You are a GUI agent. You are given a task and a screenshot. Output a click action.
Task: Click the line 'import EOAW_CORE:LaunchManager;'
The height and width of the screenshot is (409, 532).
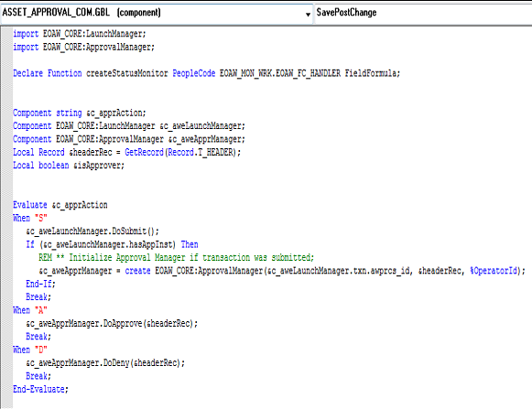[x=80, y=34]
